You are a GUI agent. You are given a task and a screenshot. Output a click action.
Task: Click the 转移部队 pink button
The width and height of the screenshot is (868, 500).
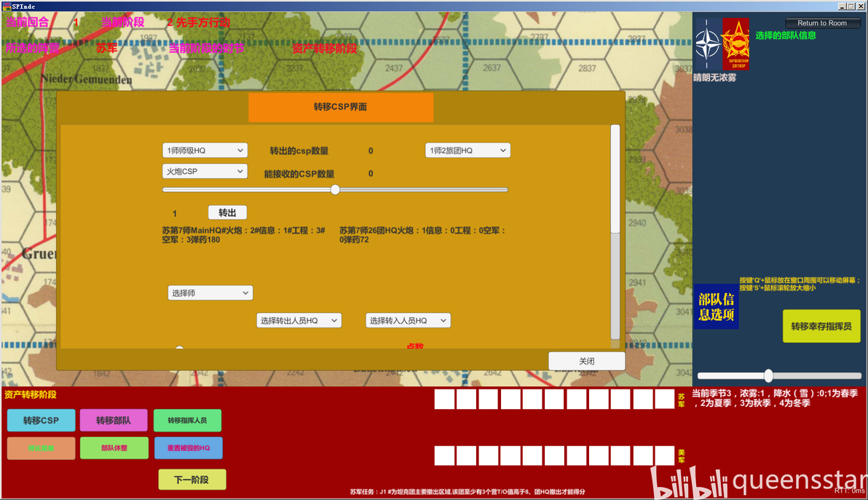114,421
